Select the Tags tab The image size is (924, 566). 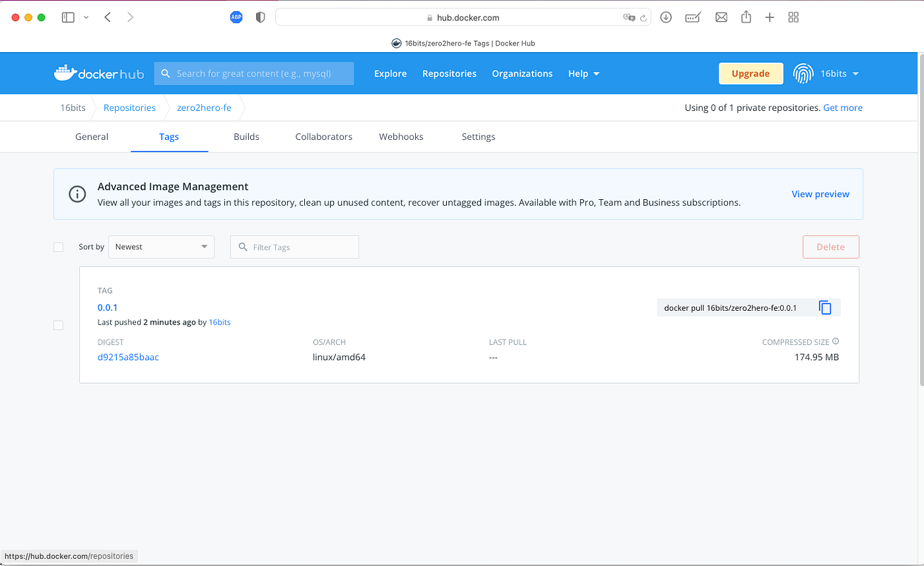169,137
